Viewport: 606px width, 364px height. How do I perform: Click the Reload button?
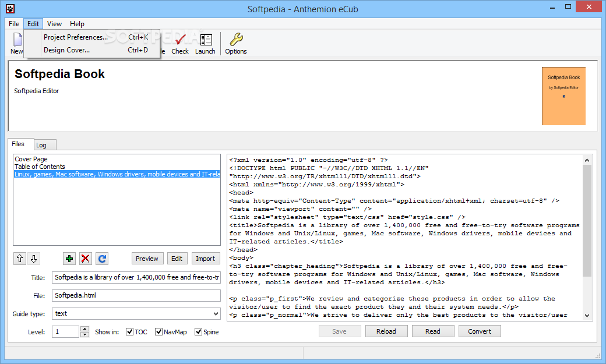tap(386, 331)
